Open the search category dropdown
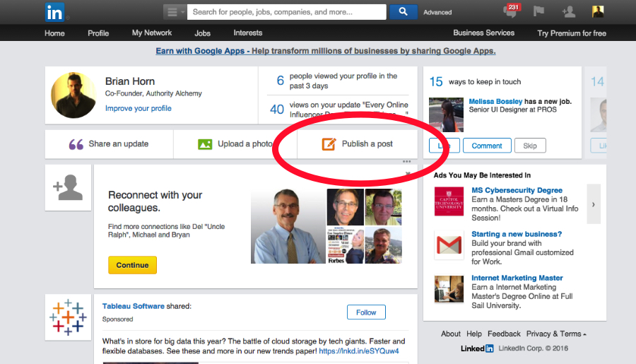The image size is (636, 364). 175,12
